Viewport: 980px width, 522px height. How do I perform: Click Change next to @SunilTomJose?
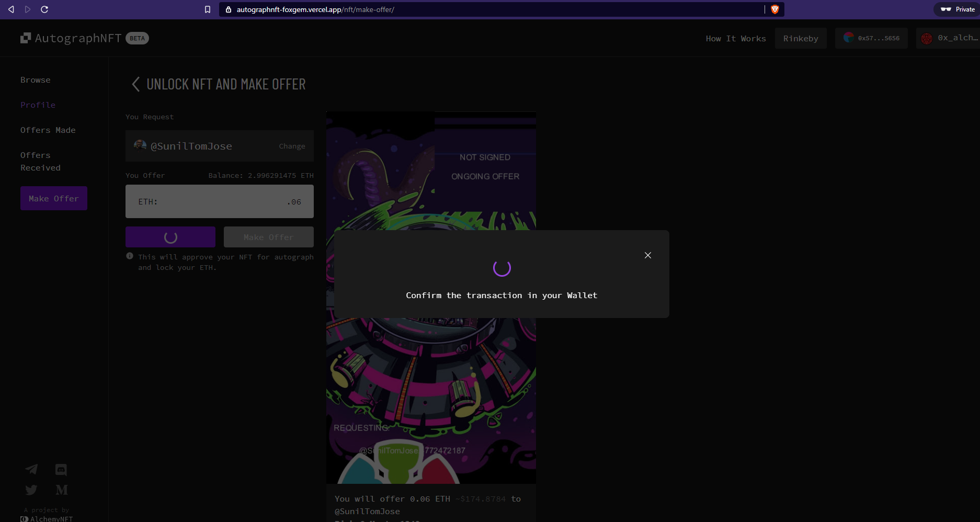[292, 146]
